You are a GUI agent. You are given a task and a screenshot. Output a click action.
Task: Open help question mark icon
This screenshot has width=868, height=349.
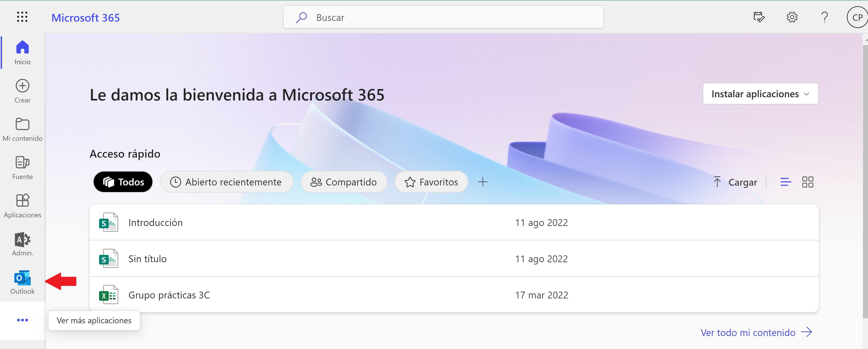(824, 17)
